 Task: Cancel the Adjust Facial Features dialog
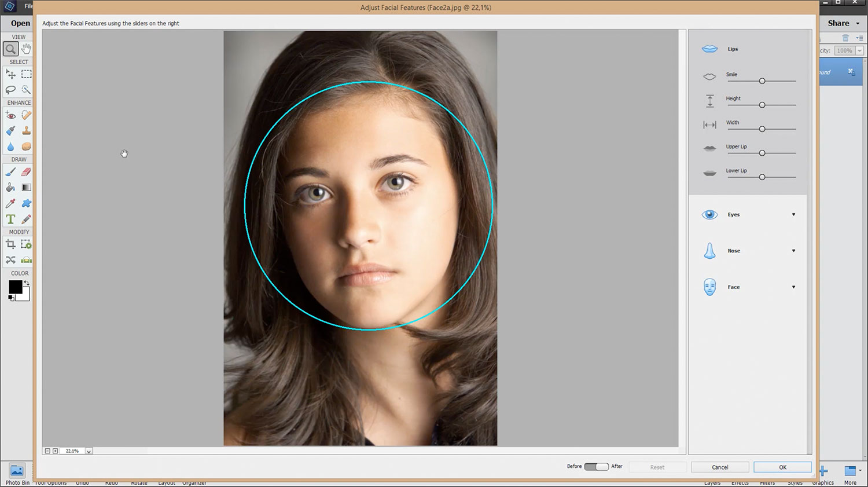coord(720,467)
